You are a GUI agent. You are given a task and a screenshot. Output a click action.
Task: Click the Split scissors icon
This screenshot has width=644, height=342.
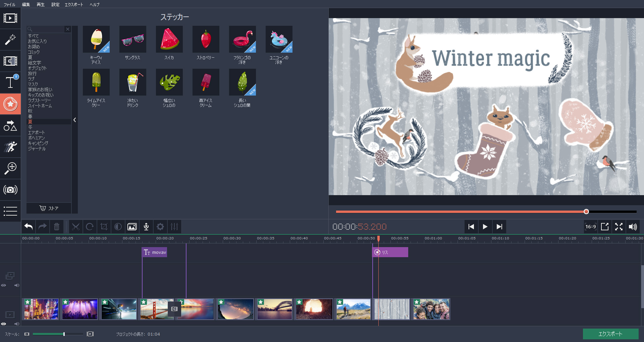[76, 227]
